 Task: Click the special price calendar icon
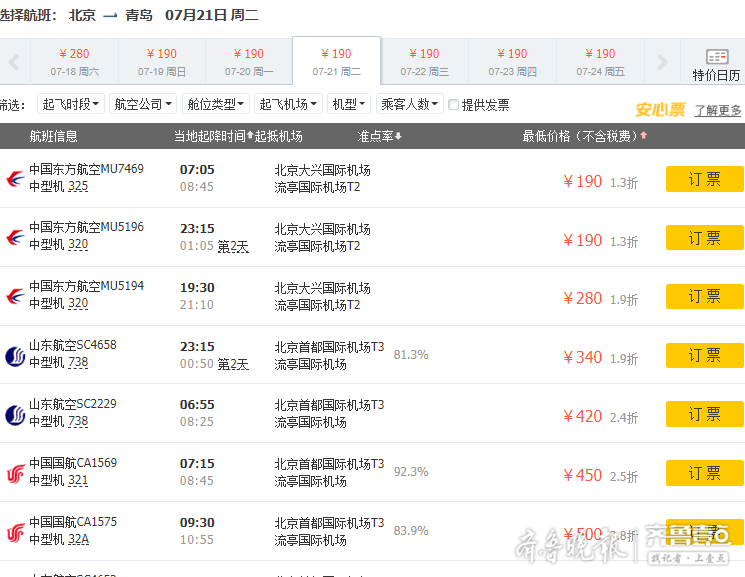click(716, 57)
